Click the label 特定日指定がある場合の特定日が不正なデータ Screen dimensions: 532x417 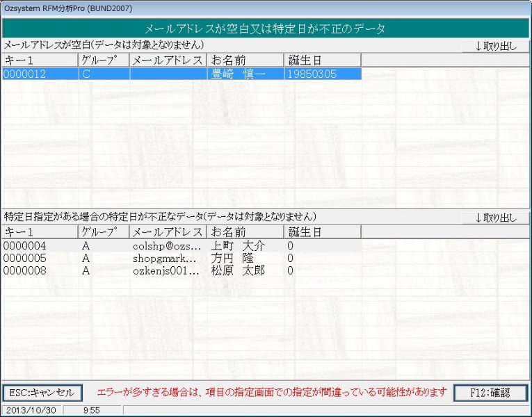pos(103,217)
